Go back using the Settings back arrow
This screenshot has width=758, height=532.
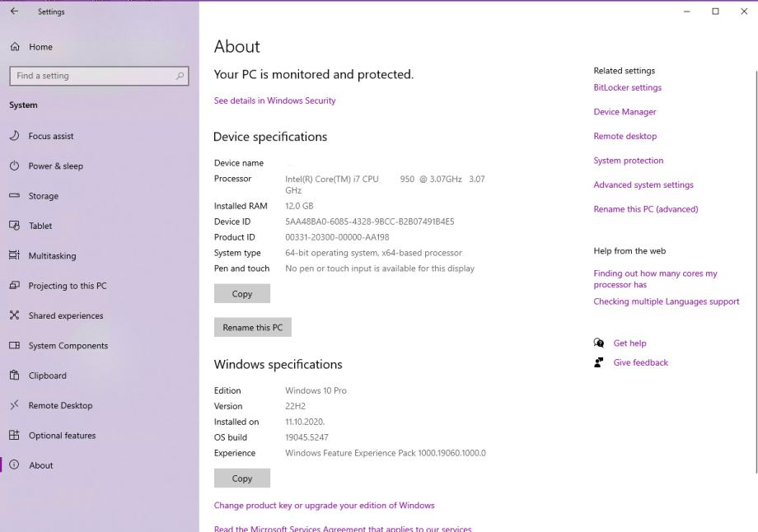(14, 11)
